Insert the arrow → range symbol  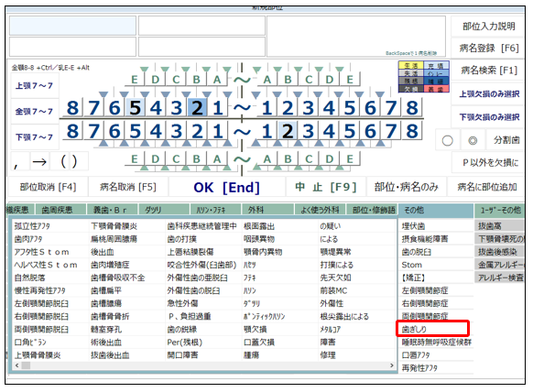coord(39,162)
